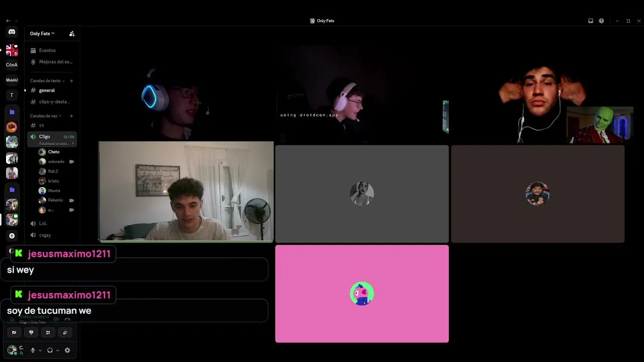Invite people to Only Fats server
This screenshot has height=362, width=644.
[72, 34]
